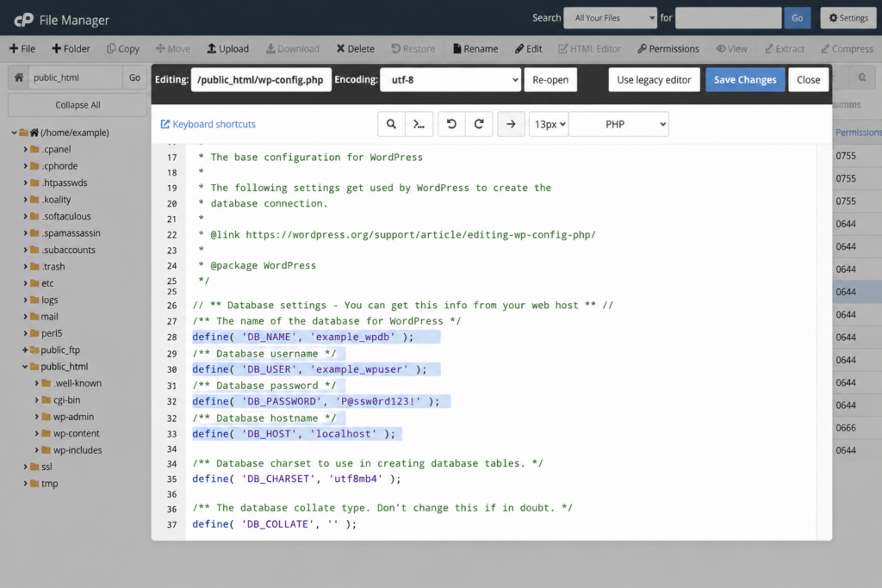Click Go button next to public_html path
The width and height of the screenshot is (882, 588).
(134, 77)
